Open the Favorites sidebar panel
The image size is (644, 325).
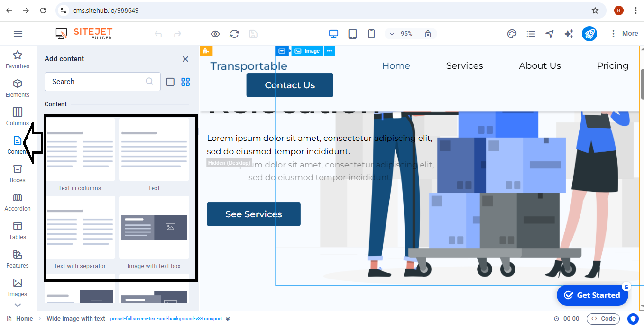click(18, 60)
